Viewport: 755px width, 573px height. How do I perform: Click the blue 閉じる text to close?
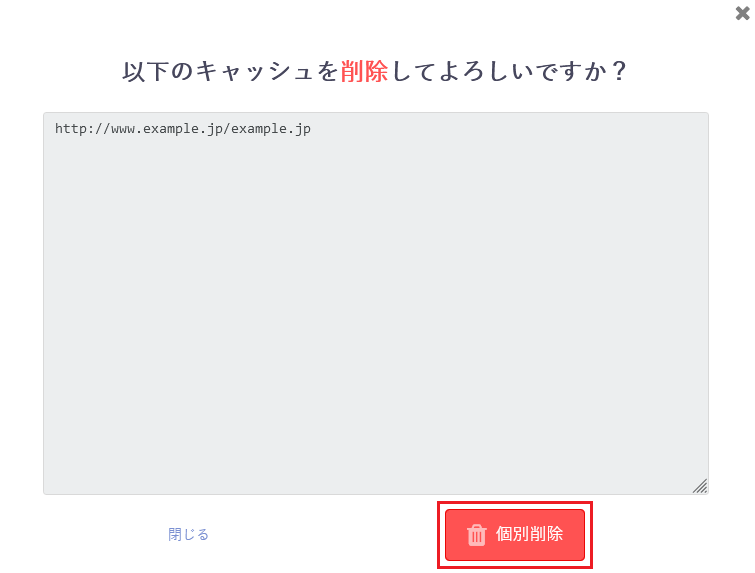tap(188, 534)
